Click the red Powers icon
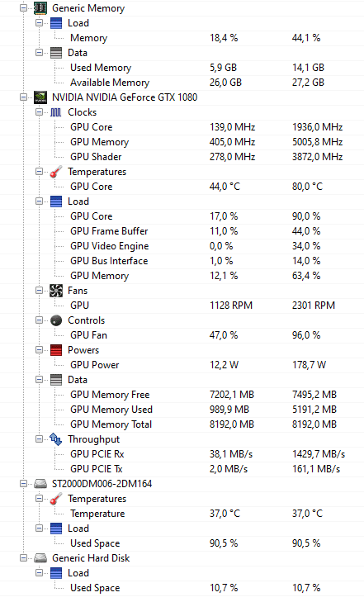 (x=56, y=350)
